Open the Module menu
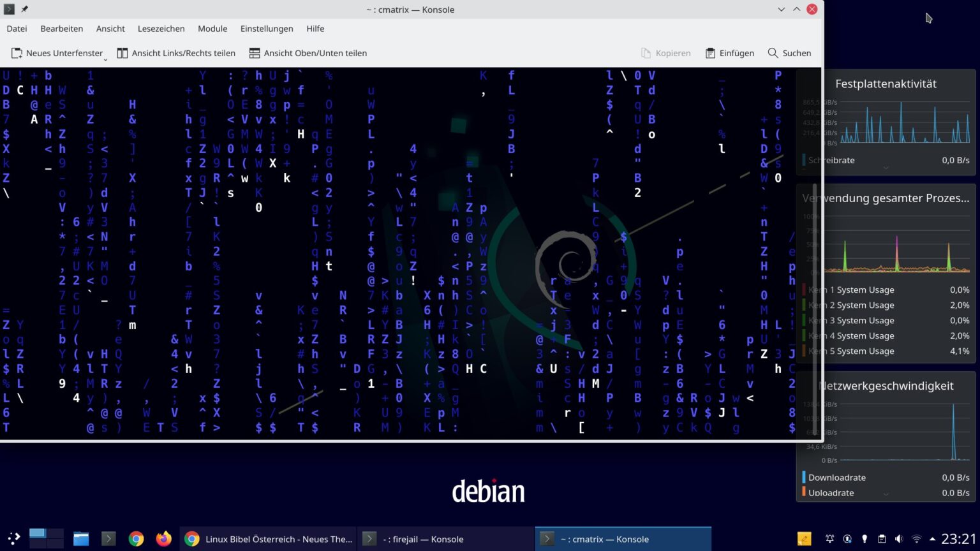The width and height of the screenshot is (980, 551). [x=212, y=29]
